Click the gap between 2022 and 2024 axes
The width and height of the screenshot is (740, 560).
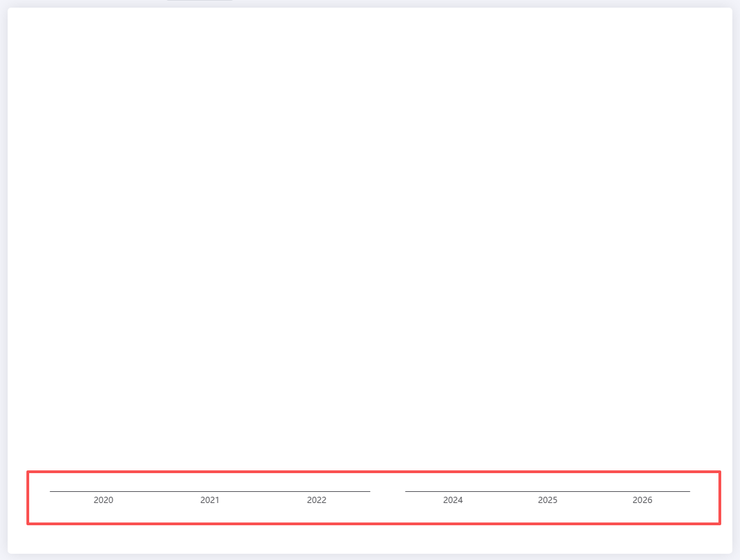pyautogui.click(x=388, y=491)
